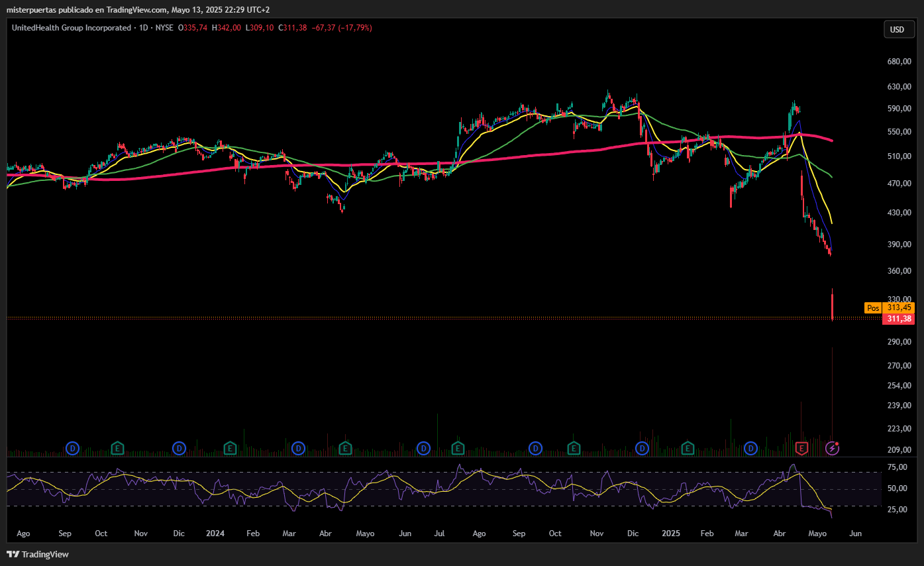The width and height of the screenshot is (924, 566).
Task: Click the 390,00 price axis label
Action: click(899, 245)
